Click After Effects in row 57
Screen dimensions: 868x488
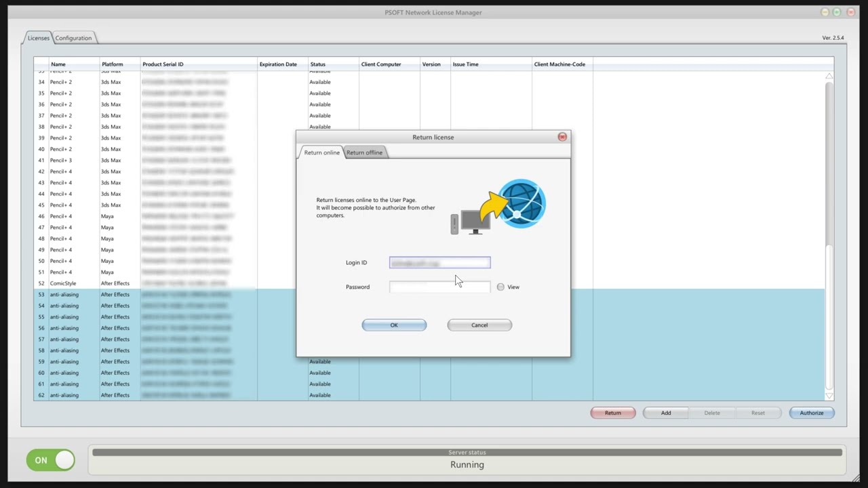point(115,340)
